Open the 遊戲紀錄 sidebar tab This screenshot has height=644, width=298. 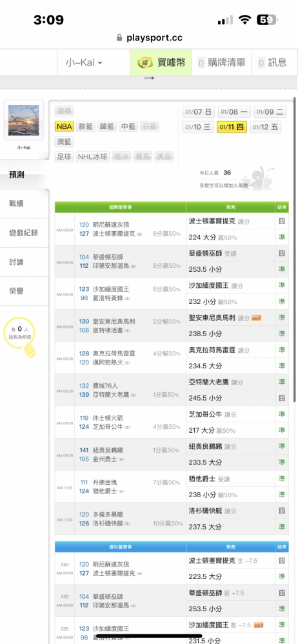[25, 233]
